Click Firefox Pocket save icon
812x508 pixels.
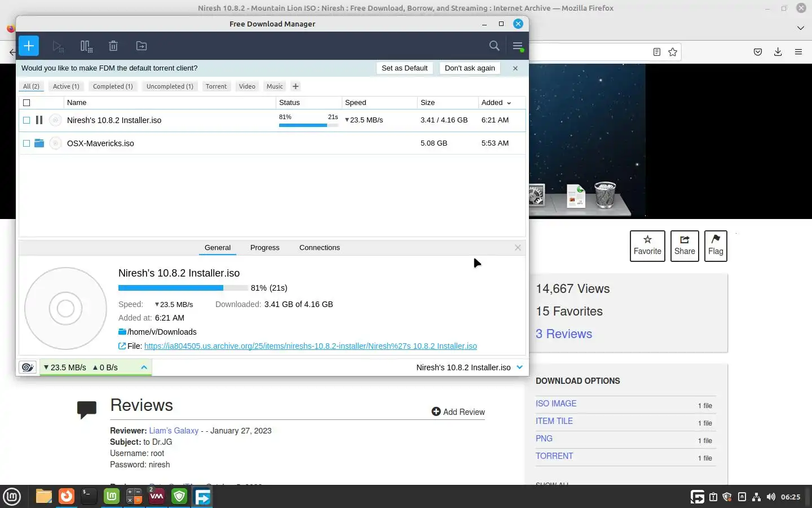pos(758,52)
